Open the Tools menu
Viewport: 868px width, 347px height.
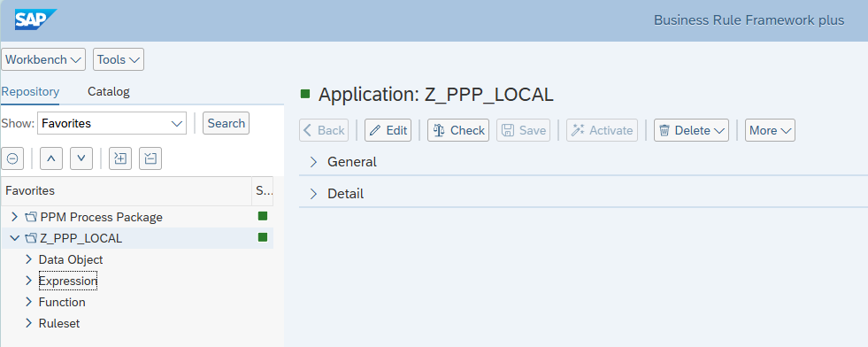[x=119, y=59]
